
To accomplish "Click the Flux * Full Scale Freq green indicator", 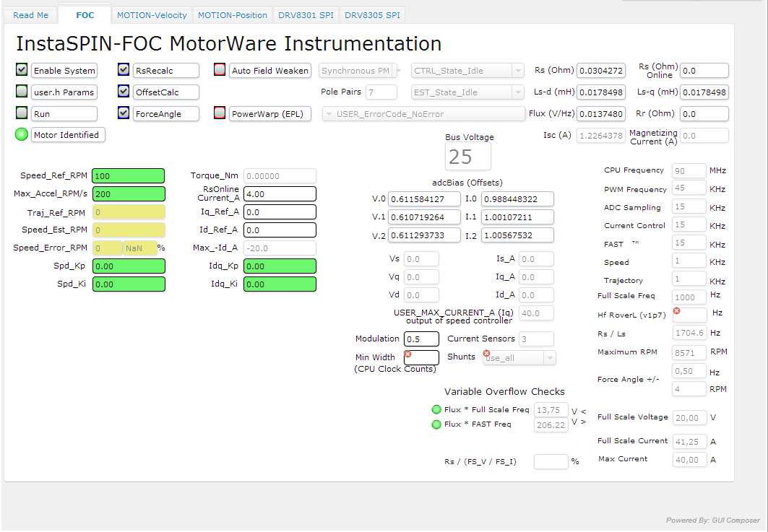I will coord(436,409).
